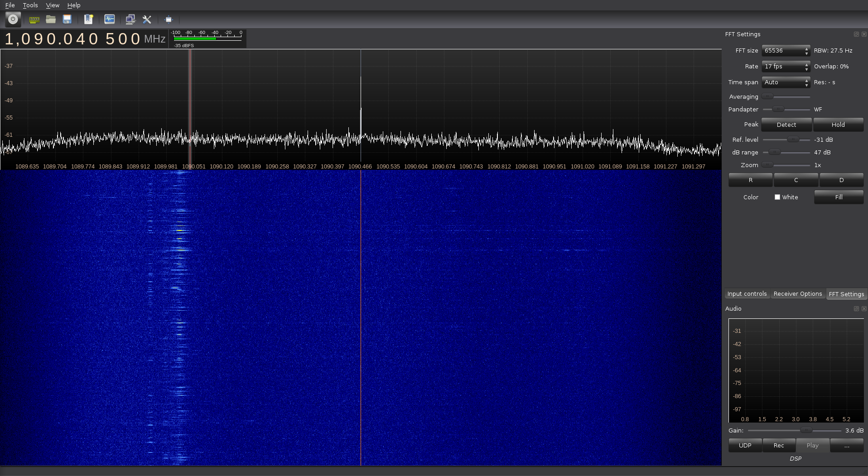
Task: Click the 3.6 dB gain value
Action: click(x=854, y=431)
